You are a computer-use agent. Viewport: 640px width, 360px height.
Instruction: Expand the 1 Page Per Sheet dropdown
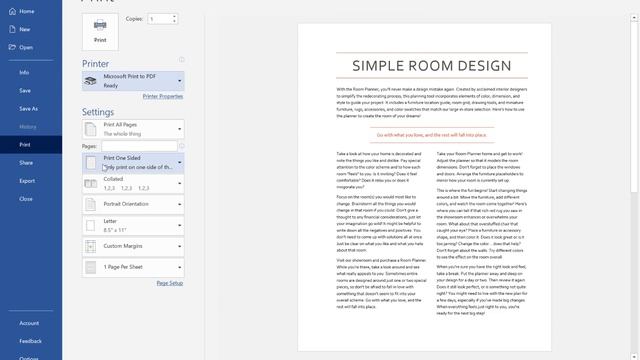[133, 267]
